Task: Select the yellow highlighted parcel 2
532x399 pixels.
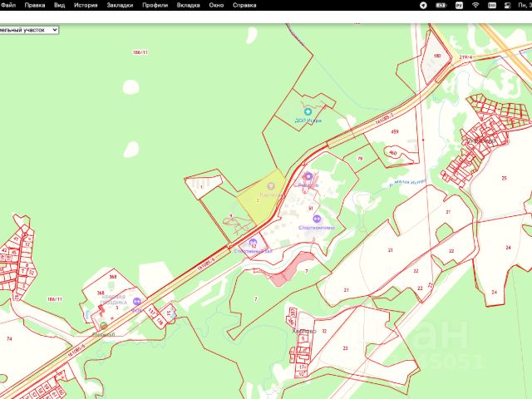Action: point(261,199)
